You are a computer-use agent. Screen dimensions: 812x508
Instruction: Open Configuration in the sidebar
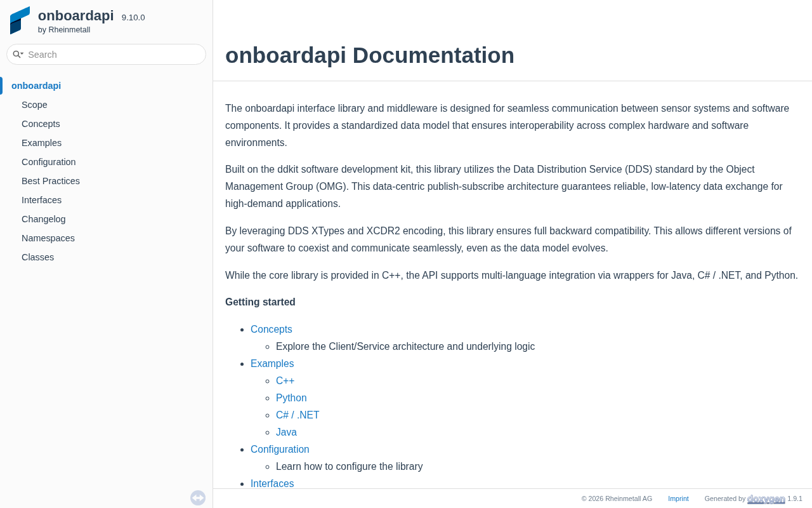pos(48,162)
